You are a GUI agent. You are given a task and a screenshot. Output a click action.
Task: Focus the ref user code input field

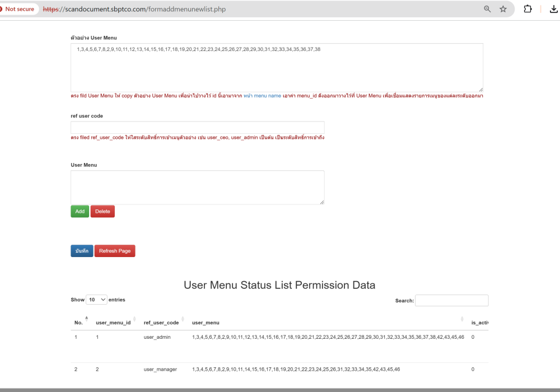197,127
